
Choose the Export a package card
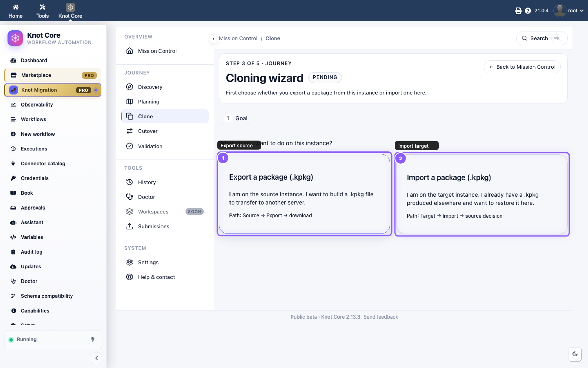point(304,194)
